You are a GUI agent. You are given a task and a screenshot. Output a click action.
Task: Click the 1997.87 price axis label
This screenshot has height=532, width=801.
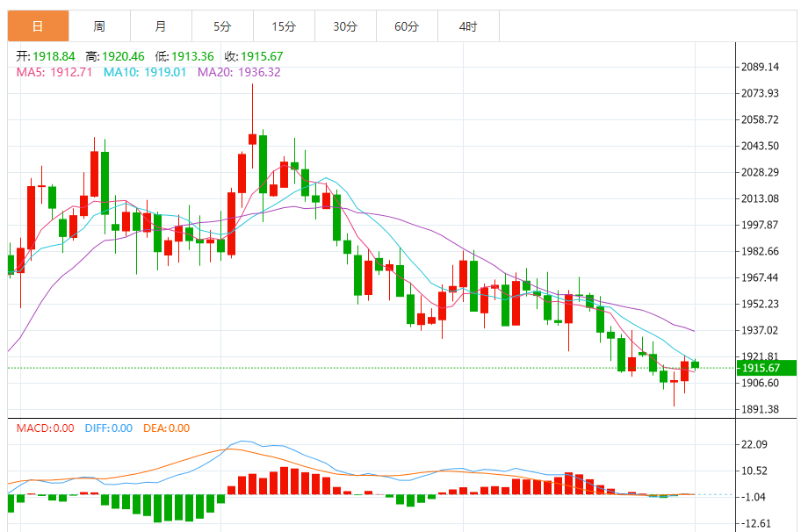coord(760,225)
